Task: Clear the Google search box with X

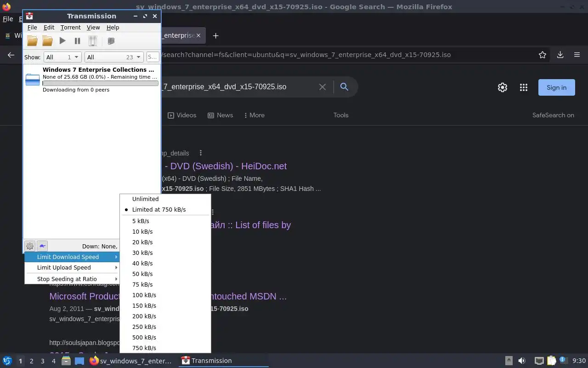Action: pos(322,87)
